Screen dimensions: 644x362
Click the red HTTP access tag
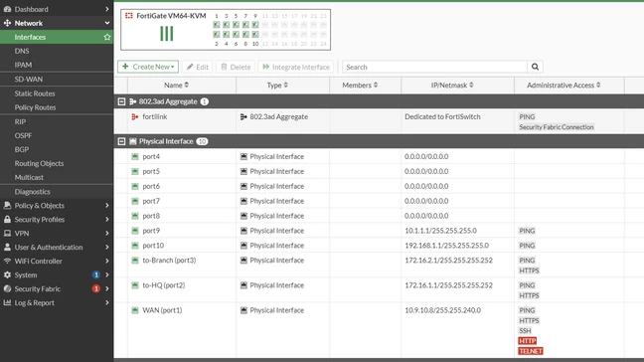(x=528, y=341)
